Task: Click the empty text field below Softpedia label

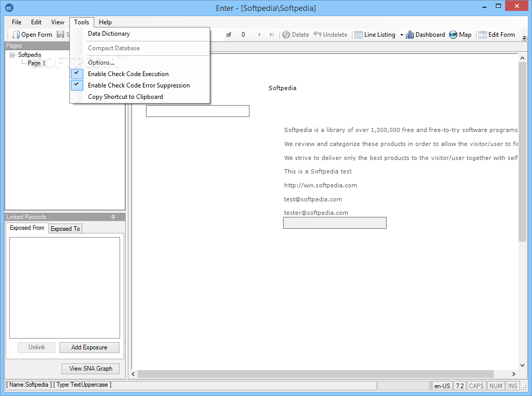Action: pos(198,111)
